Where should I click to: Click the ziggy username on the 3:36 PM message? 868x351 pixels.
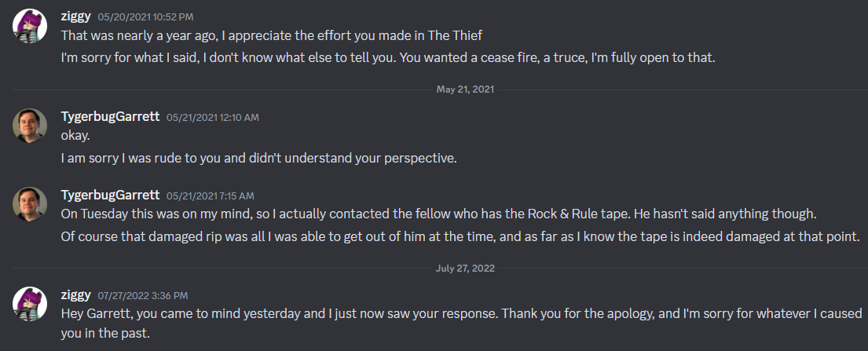76,295
